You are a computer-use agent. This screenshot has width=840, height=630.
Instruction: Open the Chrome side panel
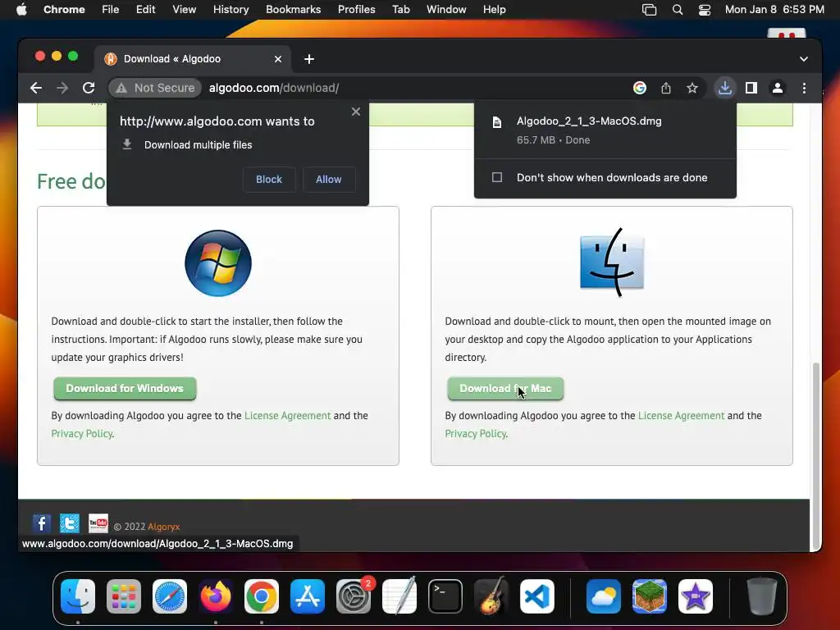click(751, 88)
